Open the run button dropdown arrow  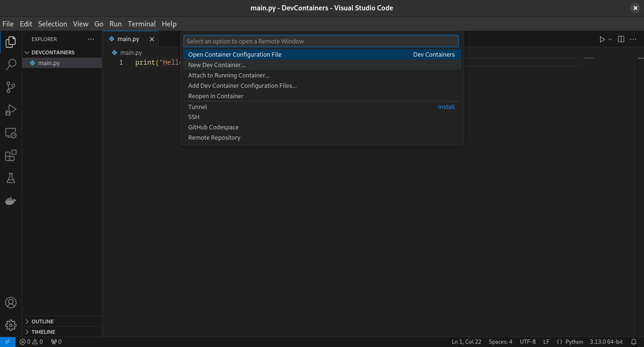(610, 40)
